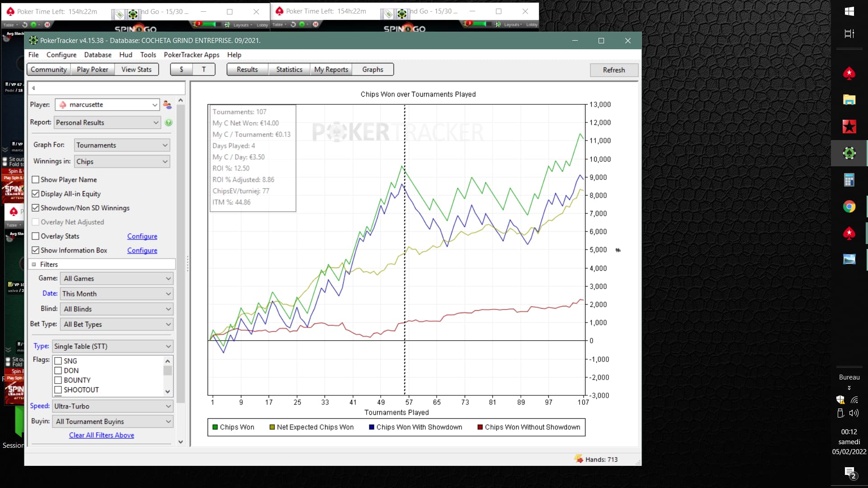Open the Speed dropdown showing Ultra-Turbo

pos(113,406)
